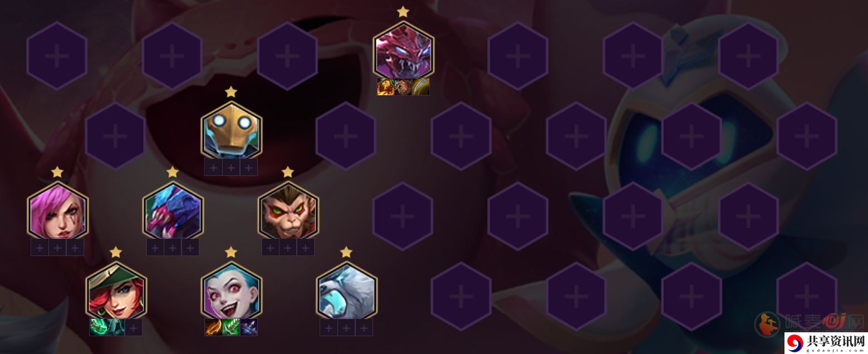This screenshot has height=354, width=868.
Task: Click the orange blade item under Jinx
Action: [x=214, y=327]
